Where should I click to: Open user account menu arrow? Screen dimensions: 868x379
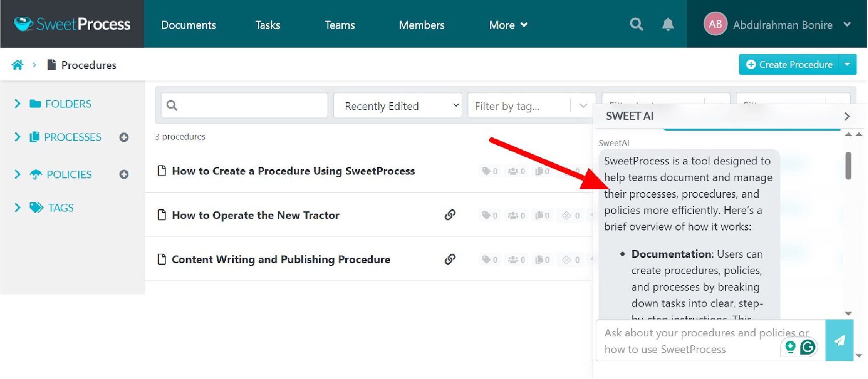[x=847, y=24]
